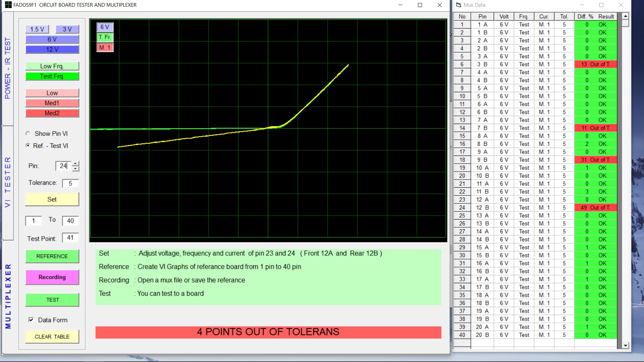This screenshot has height=362, width=644.
Task: Open the magenta Recording button
Action: tap(52, 277)
